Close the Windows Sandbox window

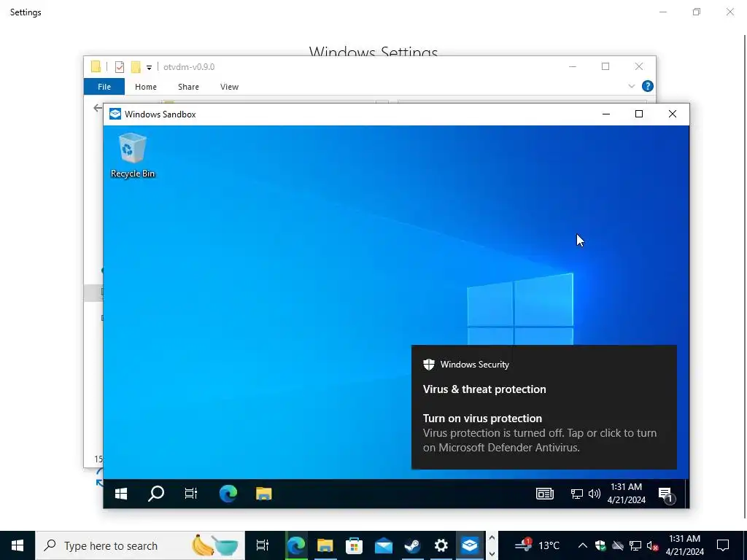coord(672,114)
